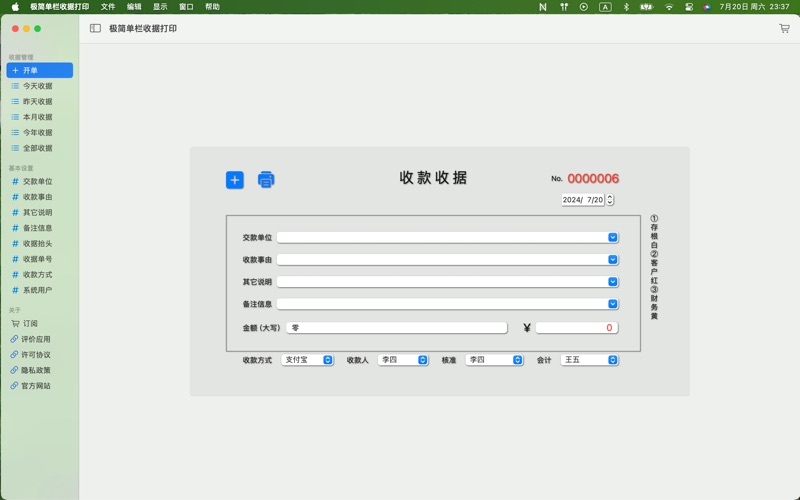This screenshot has height=500, width=800.
Task: Click the blue printer icon
Action: click(266, 180)
